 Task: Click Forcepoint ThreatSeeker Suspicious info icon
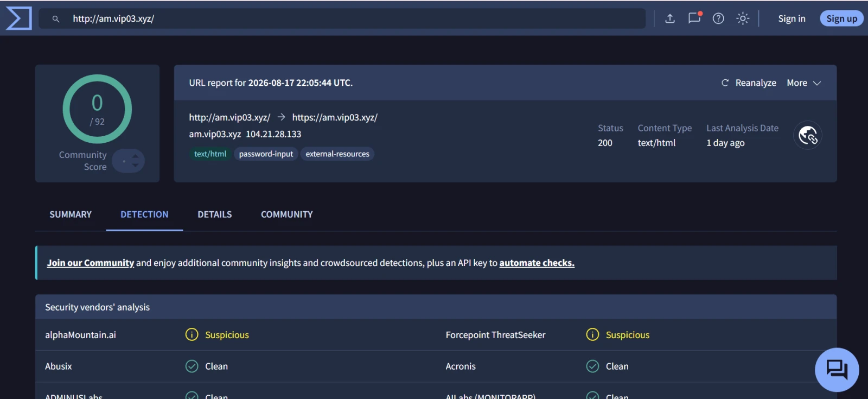point(592,334)
